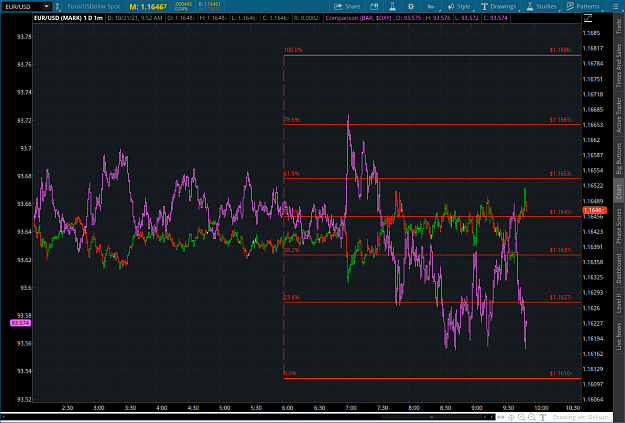Open the Level II sidebar tab

click(x=619, y=303)
